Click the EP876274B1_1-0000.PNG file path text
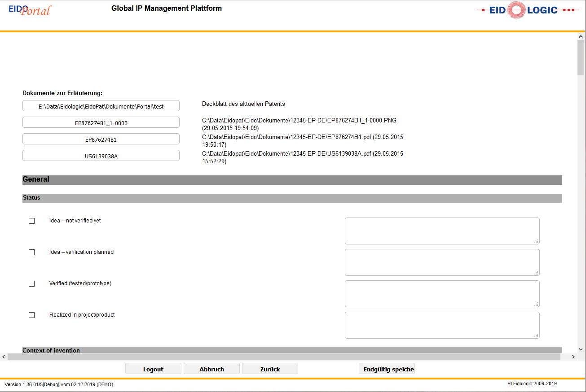 (299, 124)
